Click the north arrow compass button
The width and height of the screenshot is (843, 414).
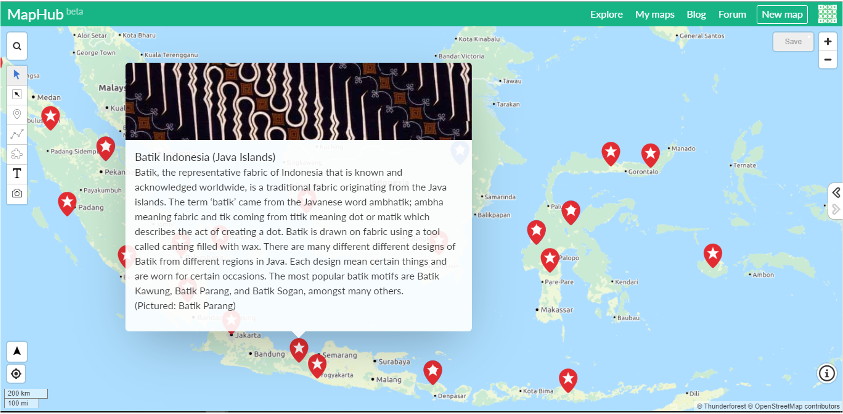17,352
